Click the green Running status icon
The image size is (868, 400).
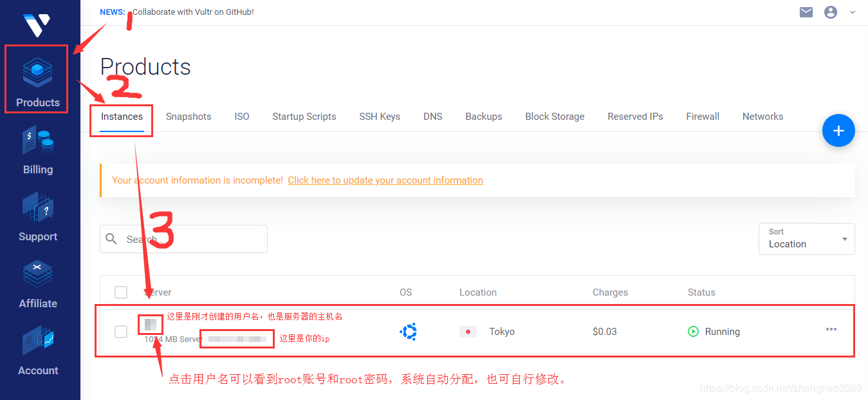pos(693,331)
